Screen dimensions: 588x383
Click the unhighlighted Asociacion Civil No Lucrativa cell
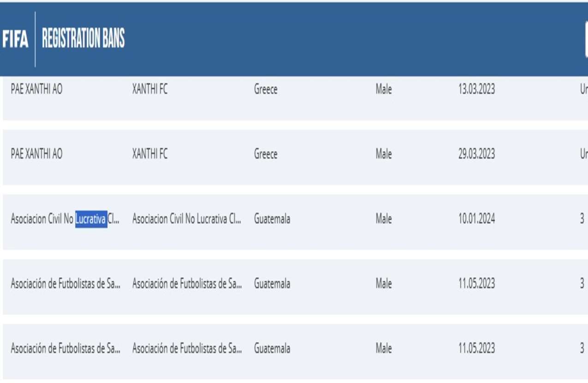[186, 219]
